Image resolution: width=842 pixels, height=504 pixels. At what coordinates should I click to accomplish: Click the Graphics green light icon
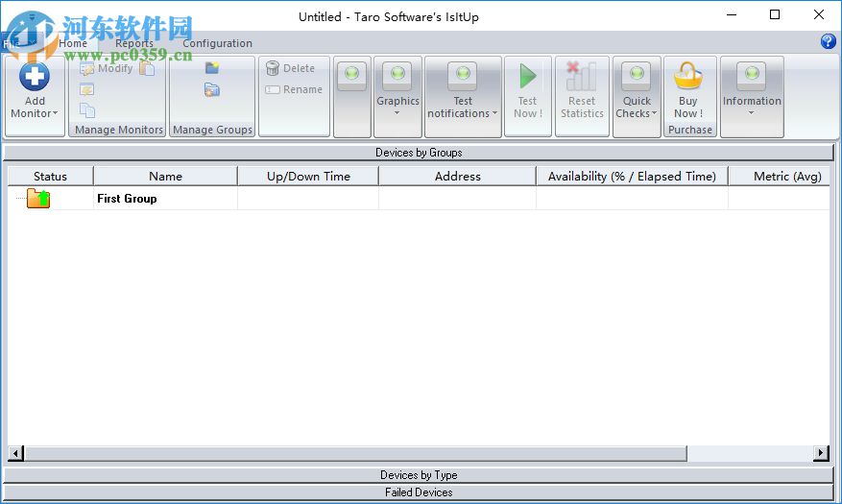click(397, 75)
